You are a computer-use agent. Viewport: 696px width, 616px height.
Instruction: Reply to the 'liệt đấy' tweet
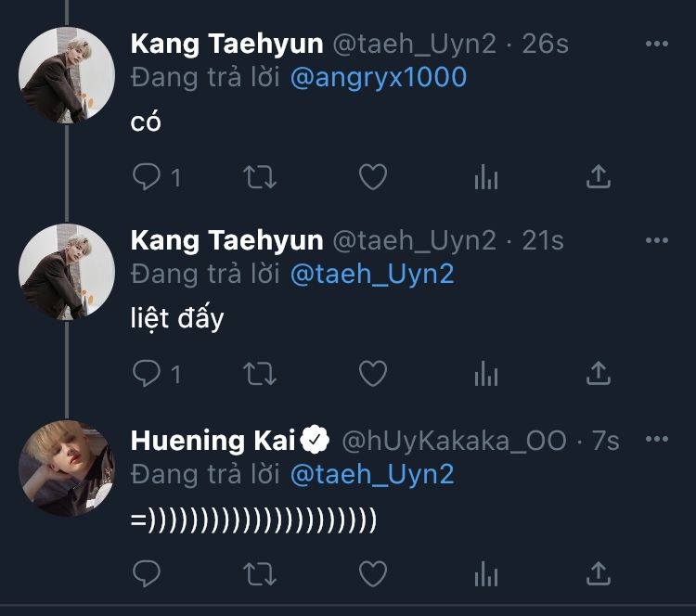tap(147, 373)
